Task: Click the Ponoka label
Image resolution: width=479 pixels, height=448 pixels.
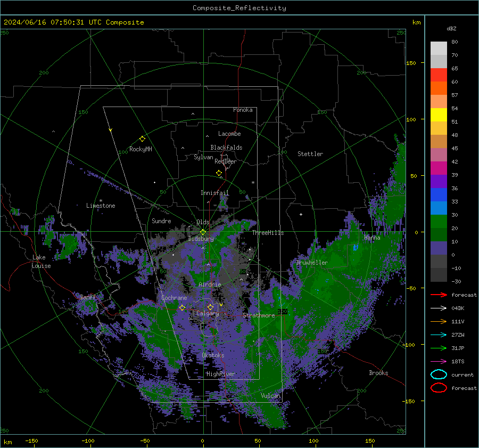Action: (x=243, y=110)
